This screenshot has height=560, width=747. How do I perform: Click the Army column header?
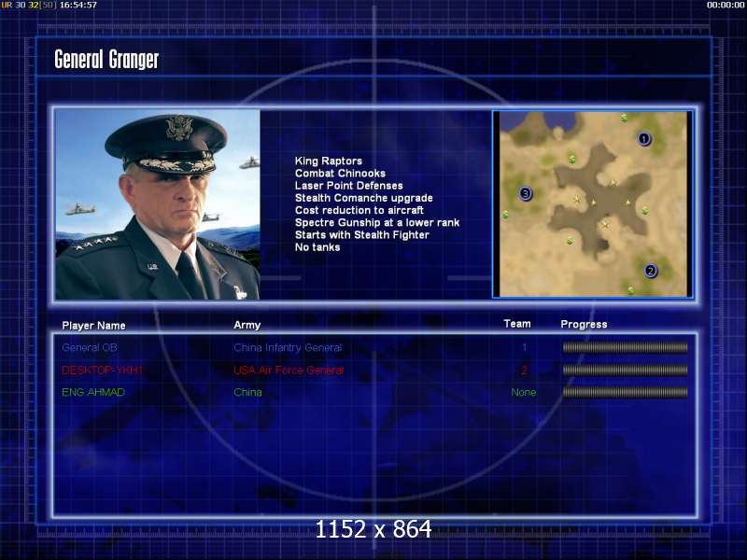(247, 325)
